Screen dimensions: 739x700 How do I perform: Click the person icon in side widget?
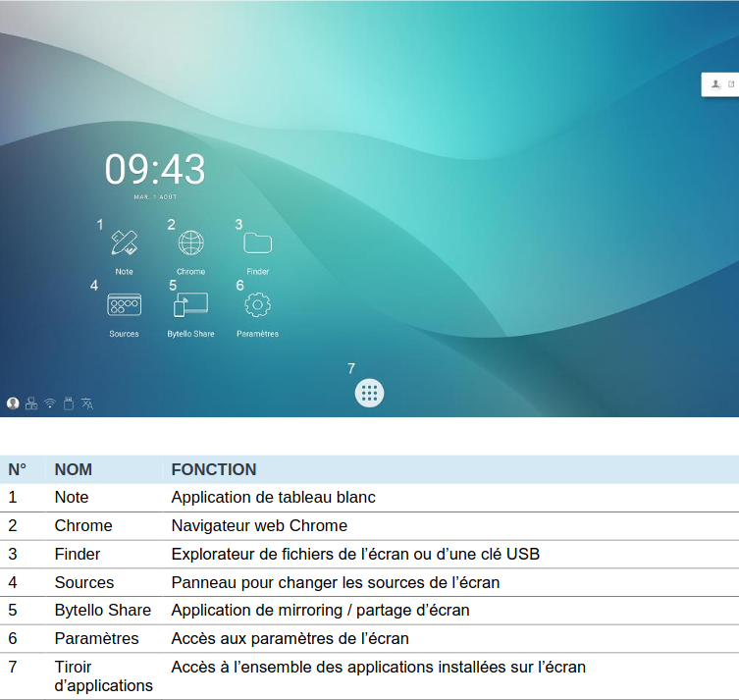click(716, 84)
